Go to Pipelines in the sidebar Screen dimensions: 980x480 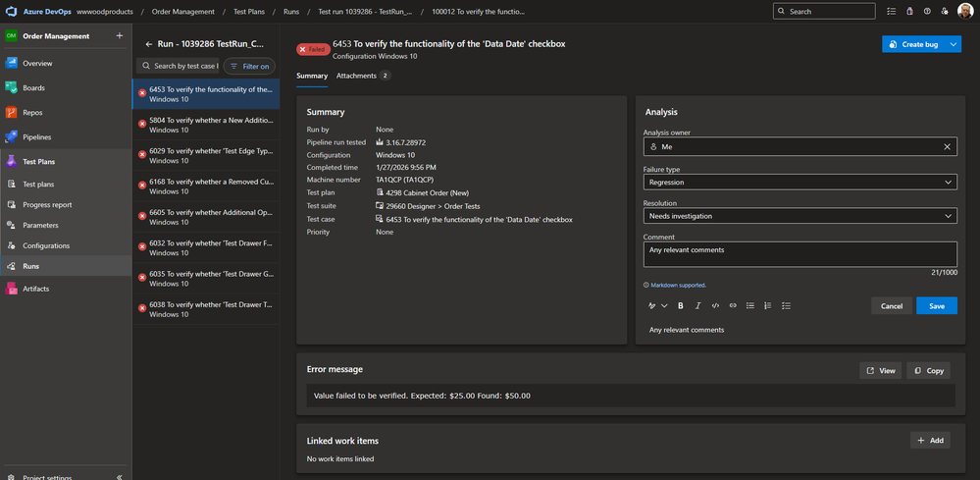pyautogui.click(x=37, y=136)
